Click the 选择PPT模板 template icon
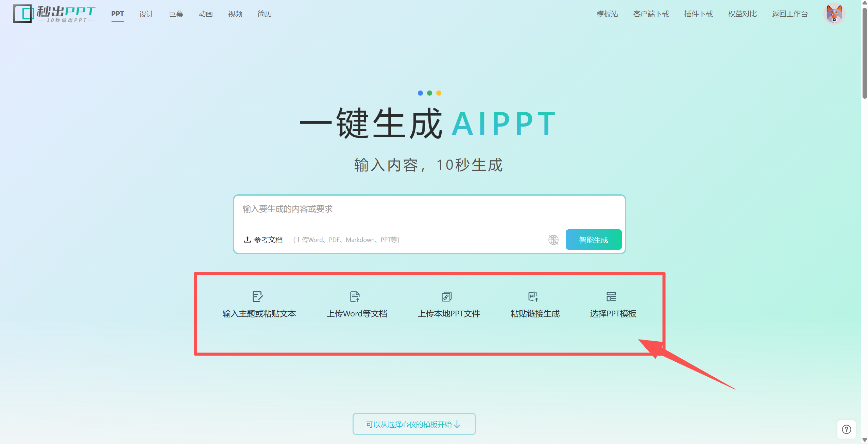This screenshot has width=868, height=444. point(611,296)
